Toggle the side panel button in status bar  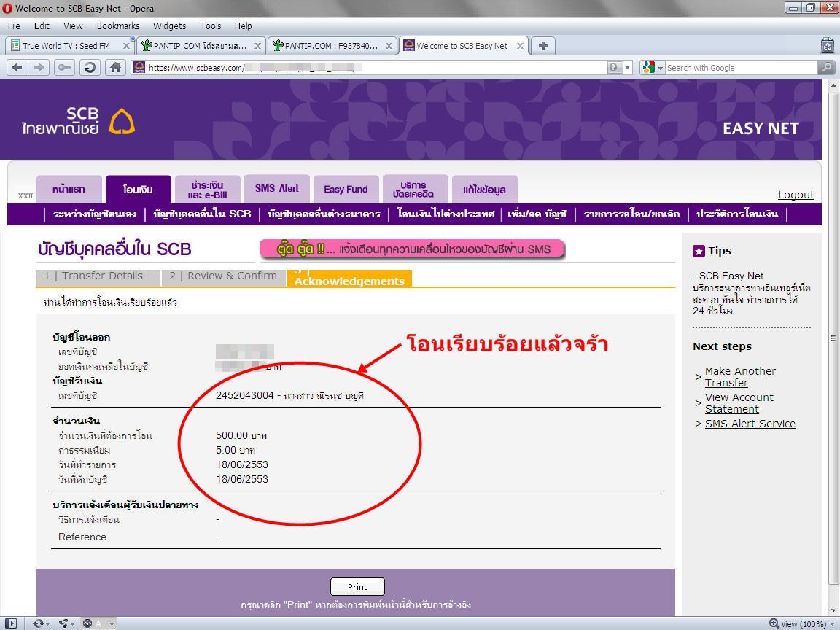[10, 623]
